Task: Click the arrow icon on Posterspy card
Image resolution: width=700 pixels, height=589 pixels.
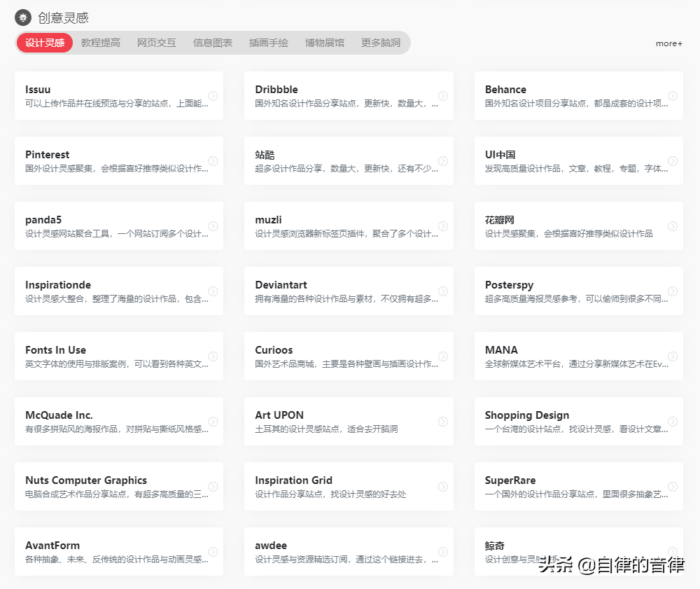Action: (x=673, y=291)
